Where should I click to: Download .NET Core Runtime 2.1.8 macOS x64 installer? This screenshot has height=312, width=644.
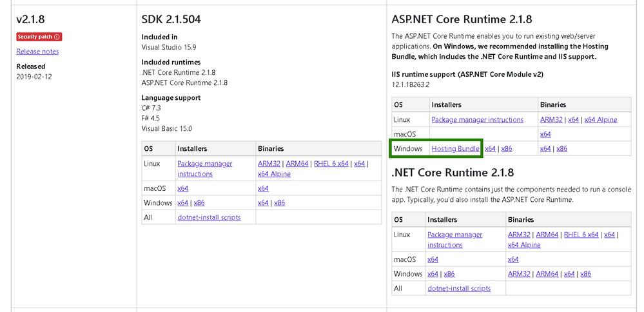click(x=433, y=259)
